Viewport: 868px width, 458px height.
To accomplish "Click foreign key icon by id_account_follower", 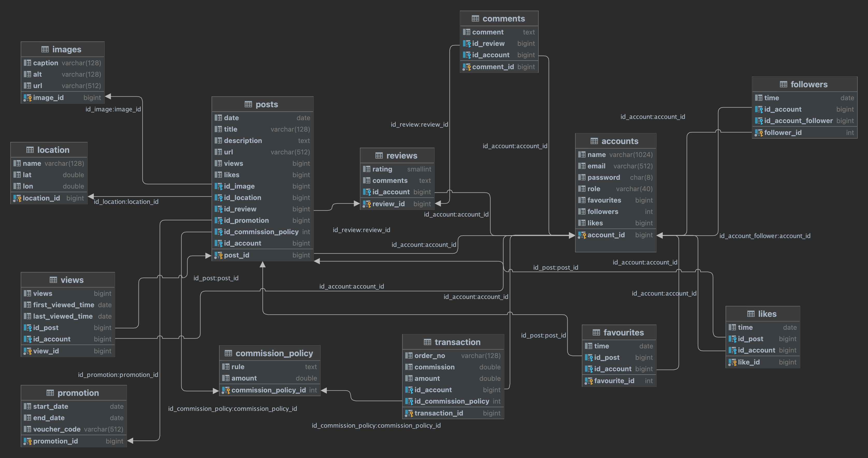I will point(759,121).
